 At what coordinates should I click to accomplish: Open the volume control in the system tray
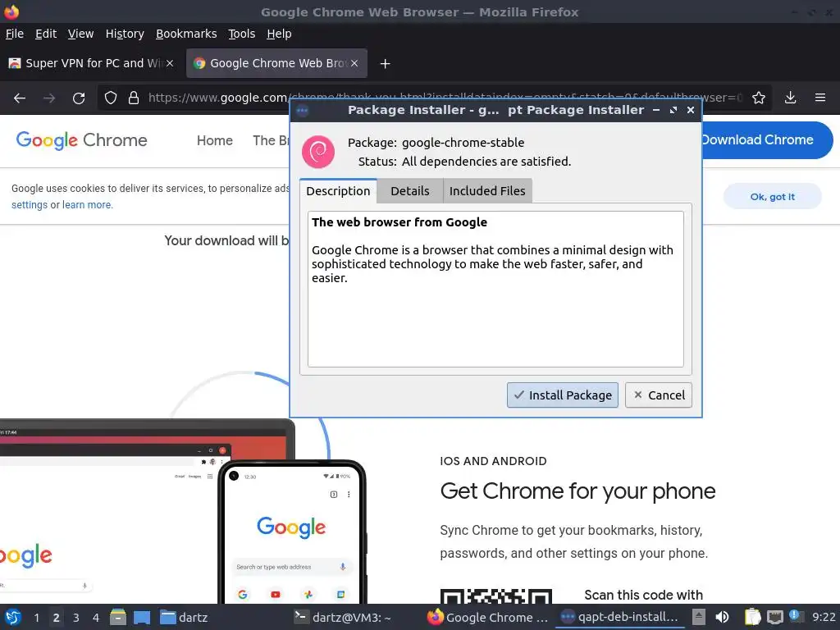tap(722, 618)
